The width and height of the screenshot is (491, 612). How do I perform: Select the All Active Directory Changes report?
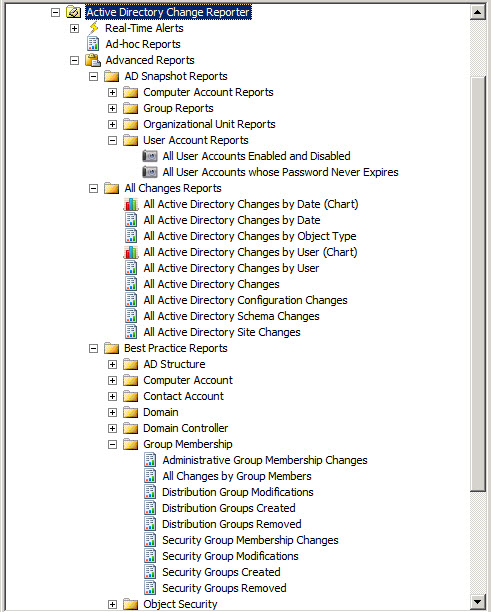click(x=211, y=284)
